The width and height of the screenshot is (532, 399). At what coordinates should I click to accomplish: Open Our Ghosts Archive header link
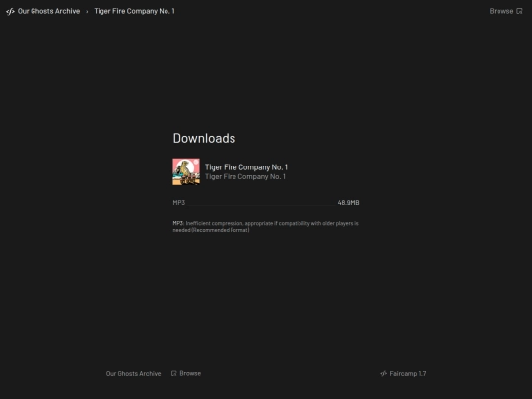pyautogui.click(x=48, y=11)
